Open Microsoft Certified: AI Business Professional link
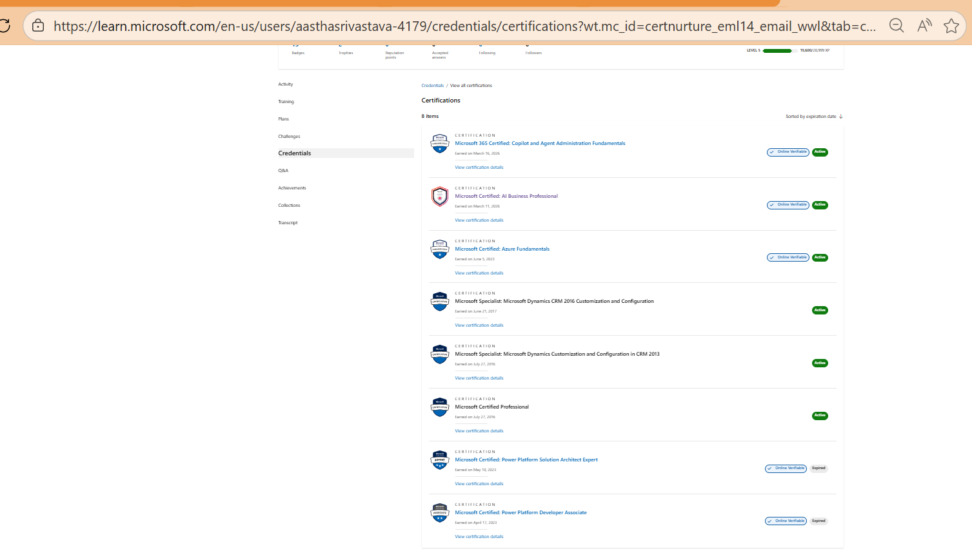Image resolution: width=972 pixels, height=560 pixels. [x=506, y=197]
